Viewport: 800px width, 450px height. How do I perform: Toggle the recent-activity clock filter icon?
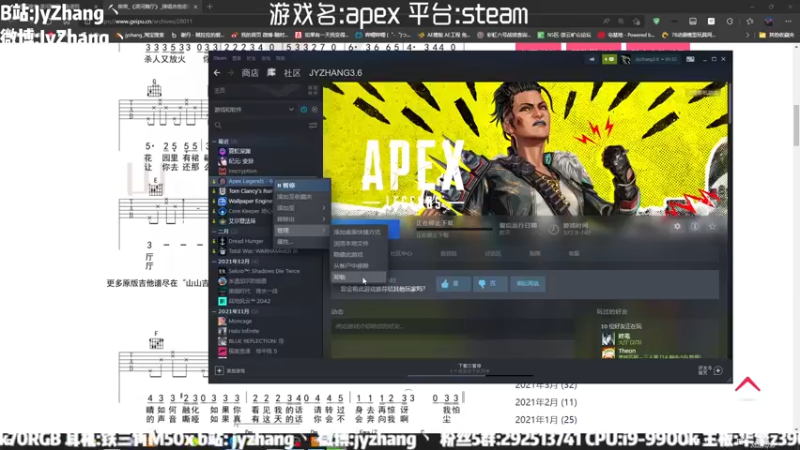[304, 110]
